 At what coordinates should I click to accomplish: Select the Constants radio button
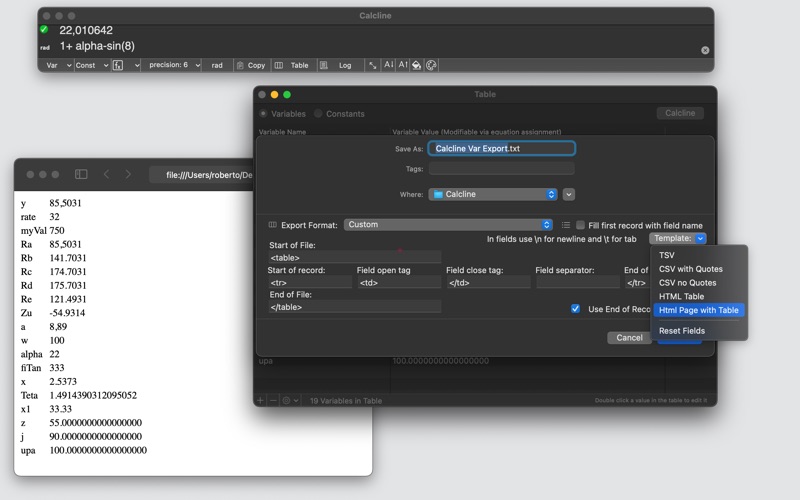tap(318, 113)
